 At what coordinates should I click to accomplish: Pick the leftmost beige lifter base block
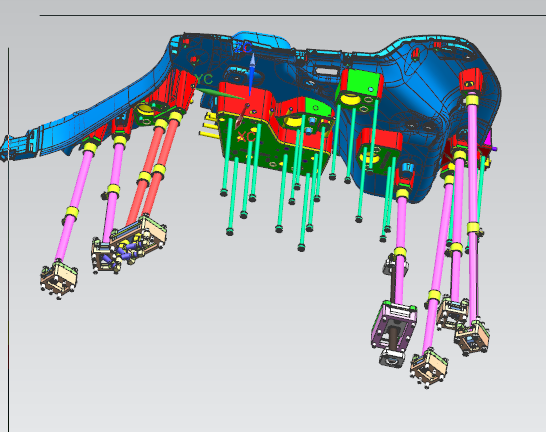point(58,279)
